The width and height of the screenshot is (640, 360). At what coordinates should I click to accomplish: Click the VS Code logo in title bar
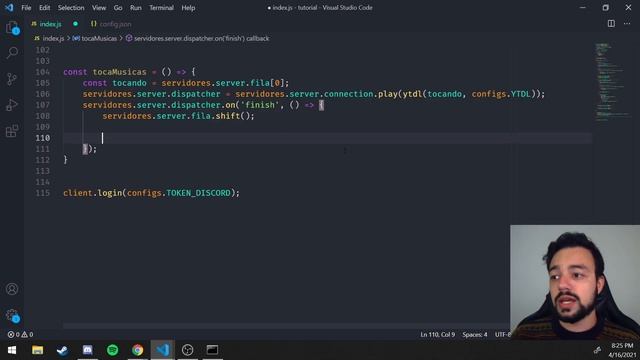click(9, 7)
